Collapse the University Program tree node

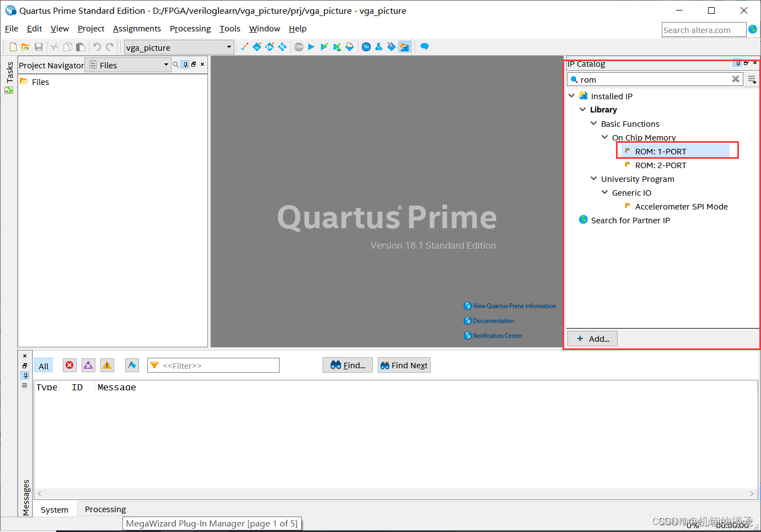click(x=594, y=178)
